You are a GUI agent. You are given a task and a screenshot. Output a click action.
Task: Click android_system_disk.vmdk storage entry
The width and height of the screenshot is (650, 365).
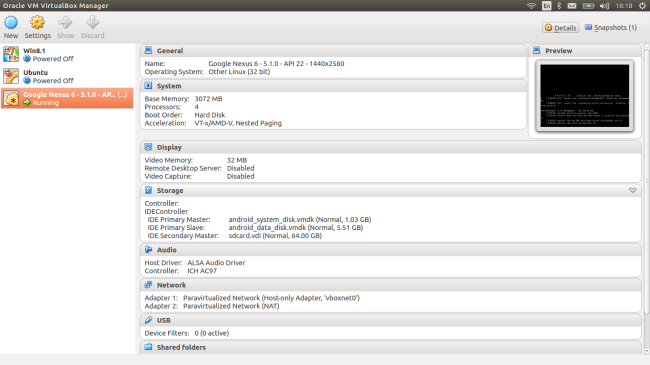300,219
